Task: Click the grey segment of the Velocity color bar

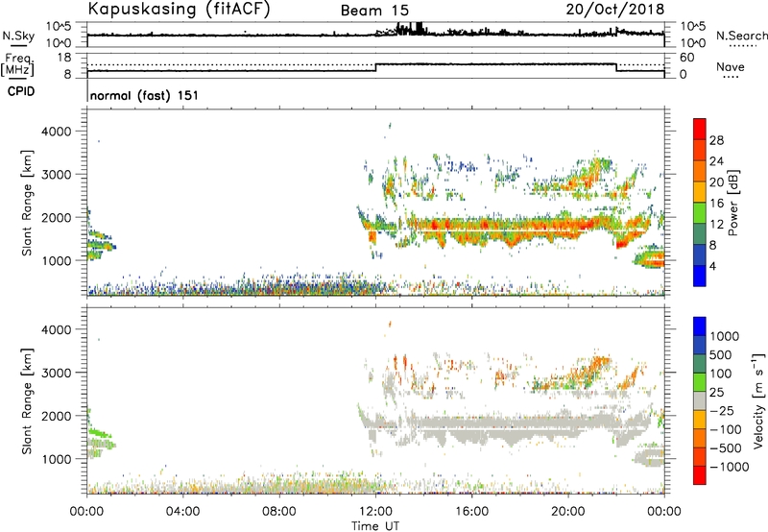Action: click(700, 401)
